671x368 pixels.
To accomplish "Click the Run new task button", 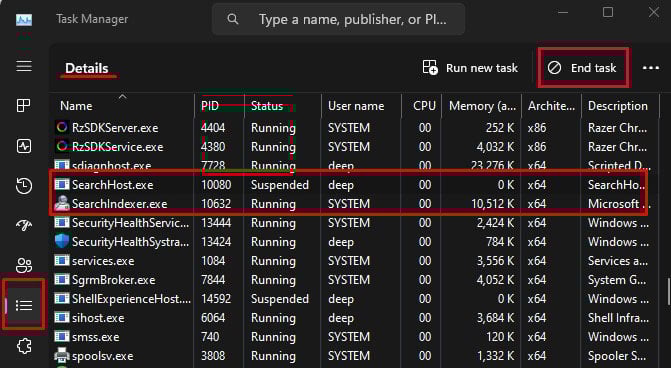I will [x=470, y=68].
